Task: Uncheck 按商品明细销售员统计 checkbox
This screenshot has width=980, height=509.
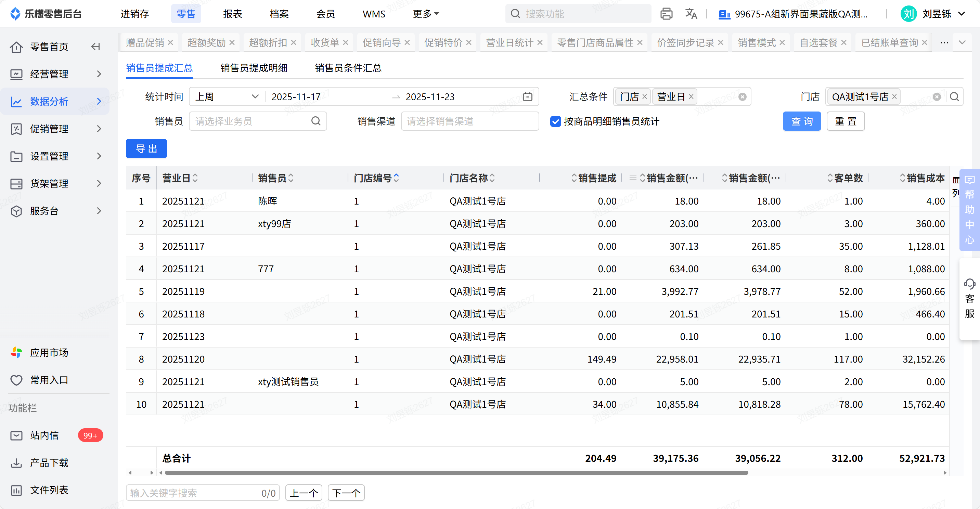Action: coord(555,122)
